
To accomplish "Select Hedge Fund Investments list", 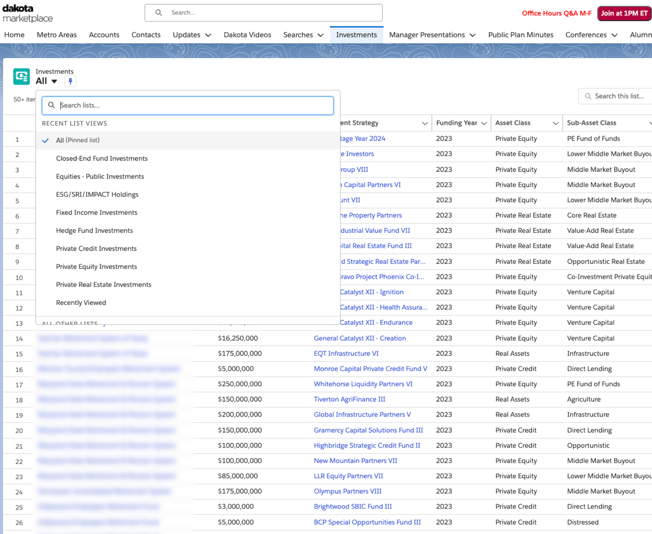I will point(94,230).
